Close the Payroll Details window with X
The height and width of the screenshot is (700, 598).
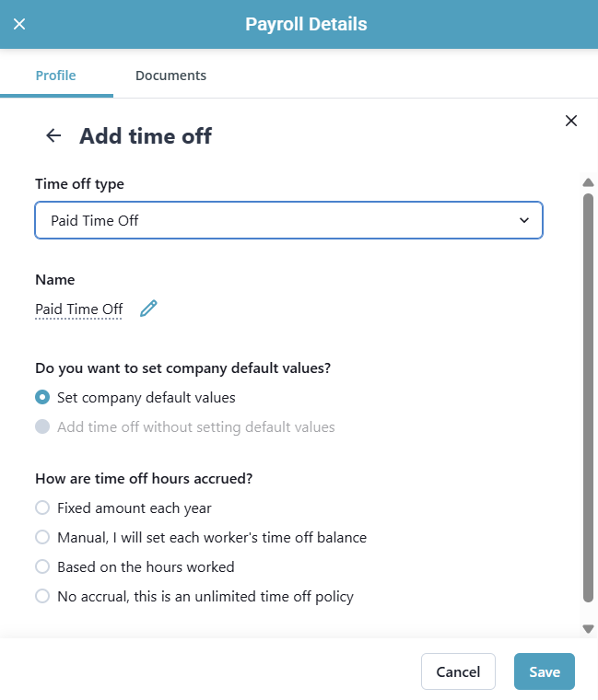(x=19, y=24)
